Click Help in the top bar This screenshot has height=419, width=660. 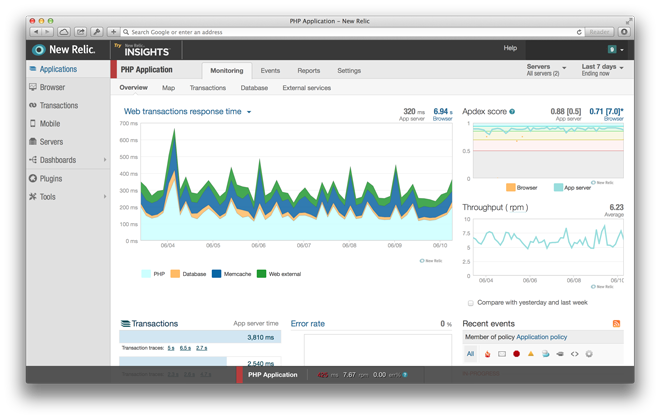point(510,48)
